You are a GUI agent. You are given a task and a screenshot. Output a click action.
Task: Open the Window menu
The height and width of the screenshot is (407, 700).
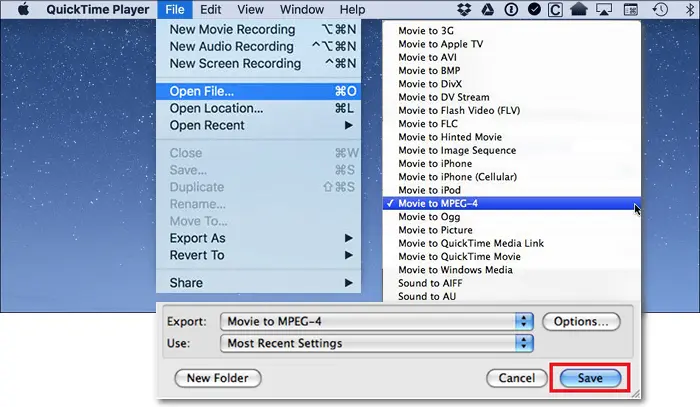point(302,9)
